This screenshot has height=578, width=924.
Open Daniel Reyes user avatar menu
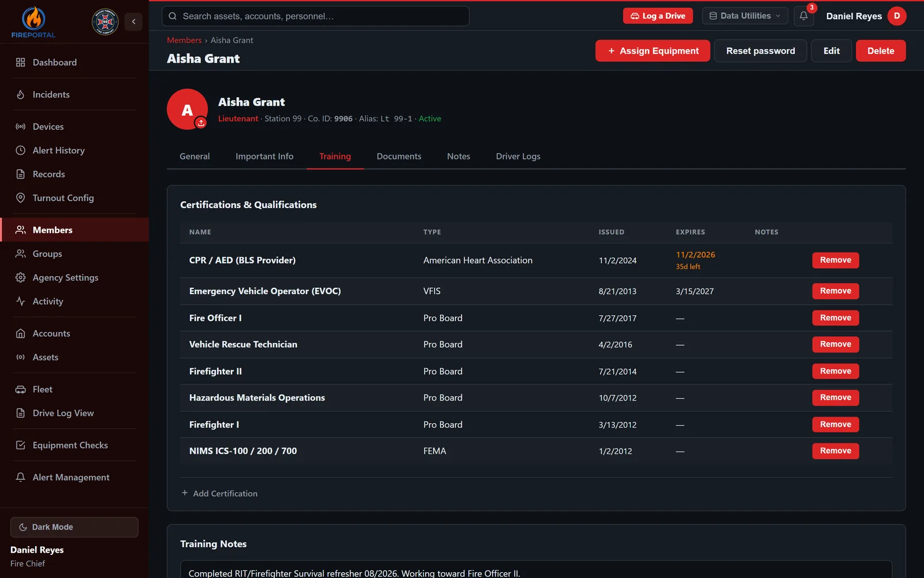click(x=897, y=16)
